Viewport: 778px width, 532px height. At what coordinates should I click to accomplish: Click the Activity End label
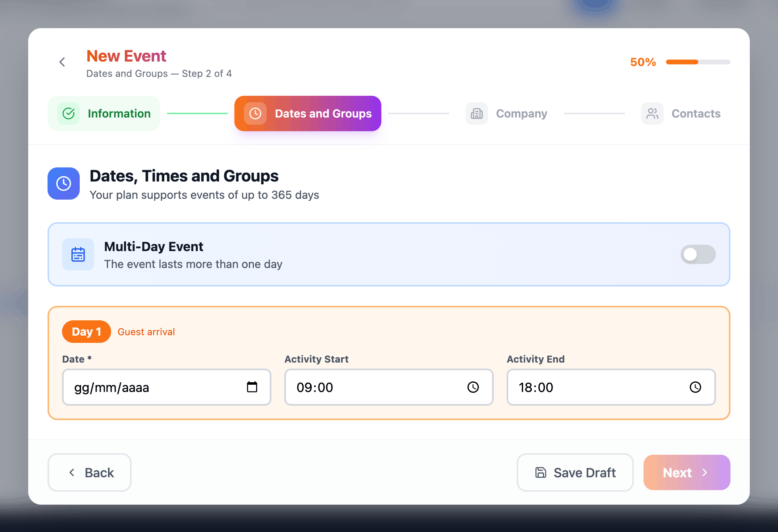(536, 359)
